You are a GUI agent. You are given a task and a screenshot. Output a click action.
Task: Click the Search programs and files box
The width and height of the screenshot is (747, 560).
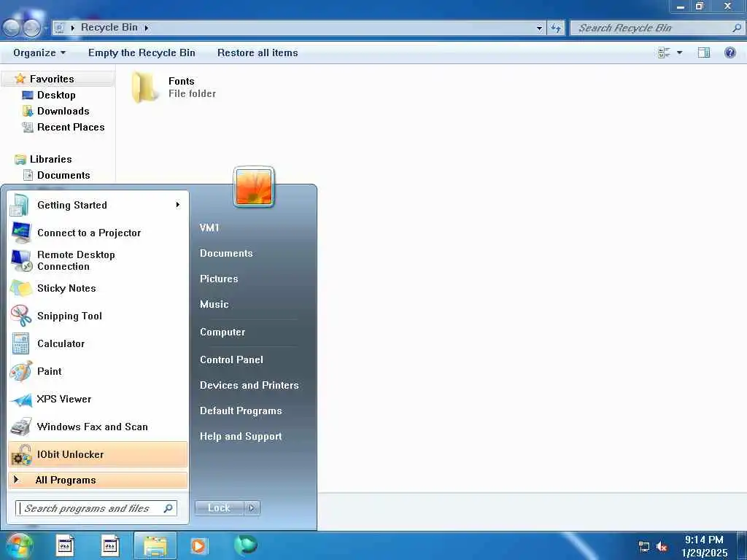96,508
